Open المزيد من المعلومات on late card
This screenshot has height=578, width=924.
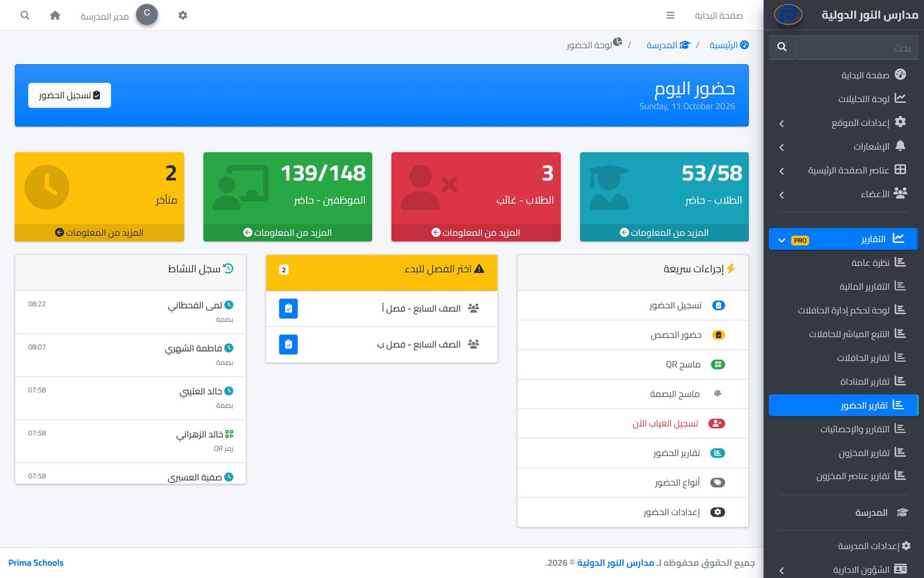point(99,232)
